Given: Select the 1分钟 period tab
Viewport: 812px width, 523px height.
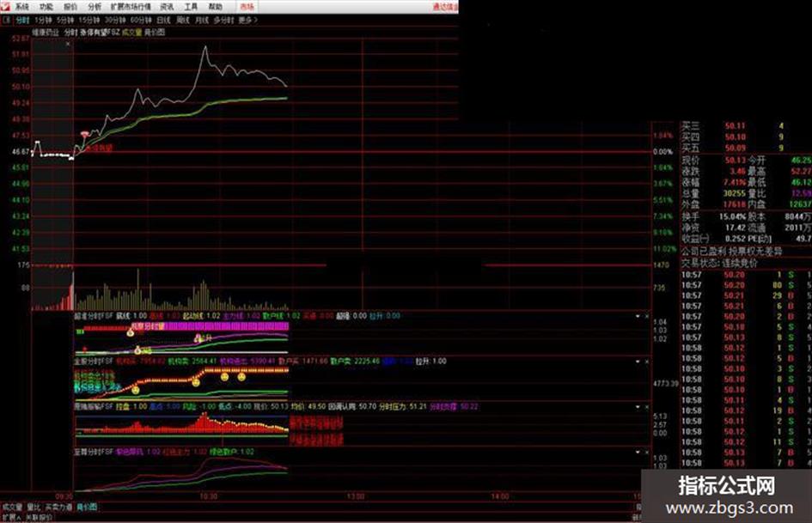Looking at the screenshot, I should point(43,21).
